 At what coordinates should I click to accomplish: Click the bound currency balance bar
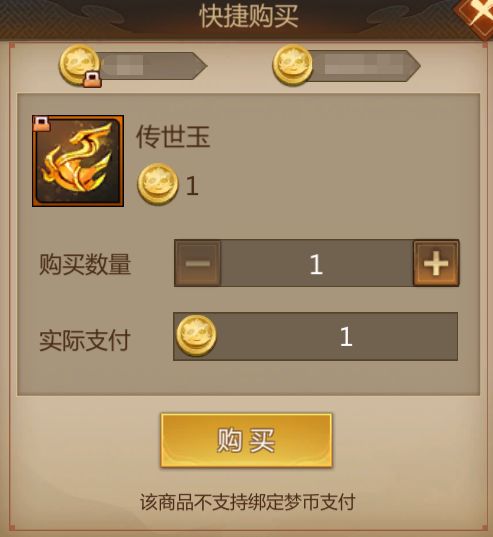(152, 66)
